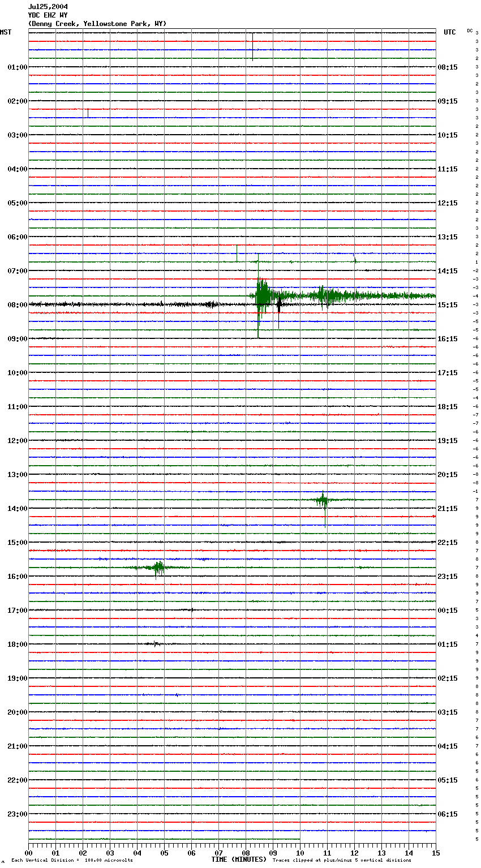The image size is (481, 868).
Task: Click the "11:15" UTC time label
Action: tap(448, 169)
